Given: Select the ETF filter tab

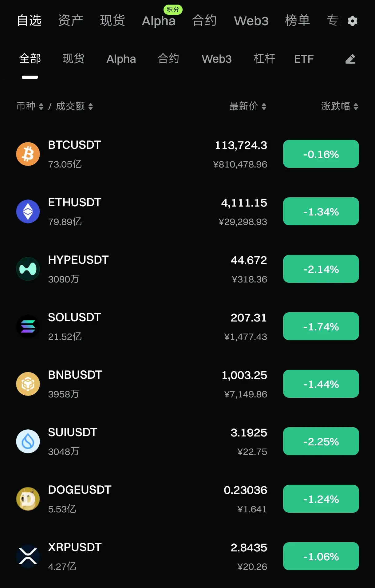Looking at the screenshot, I should pyautogui.click(x=304, y=59).
